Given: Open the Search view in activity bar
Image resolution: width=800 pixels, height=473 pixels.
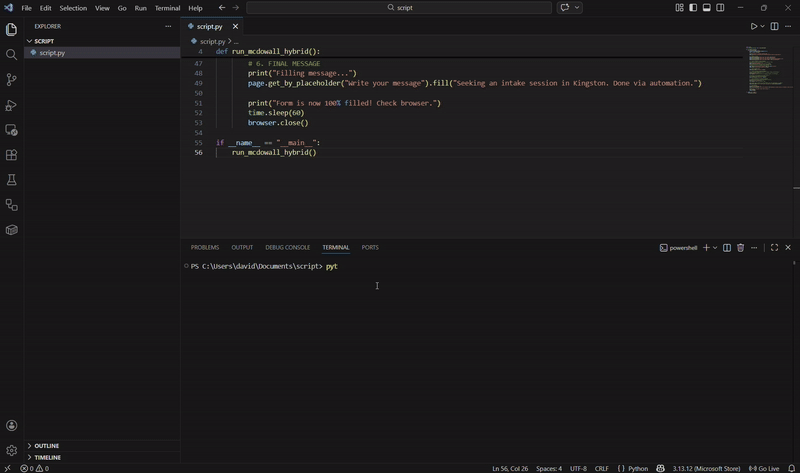Looking at the screenshot, I should pos(12,54).
